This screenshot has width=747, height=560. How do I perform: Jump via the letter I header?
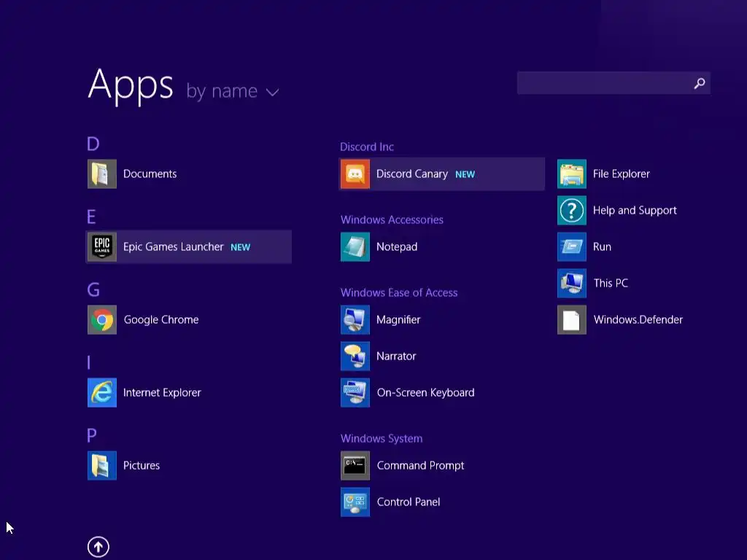click(x=88, y=362)
